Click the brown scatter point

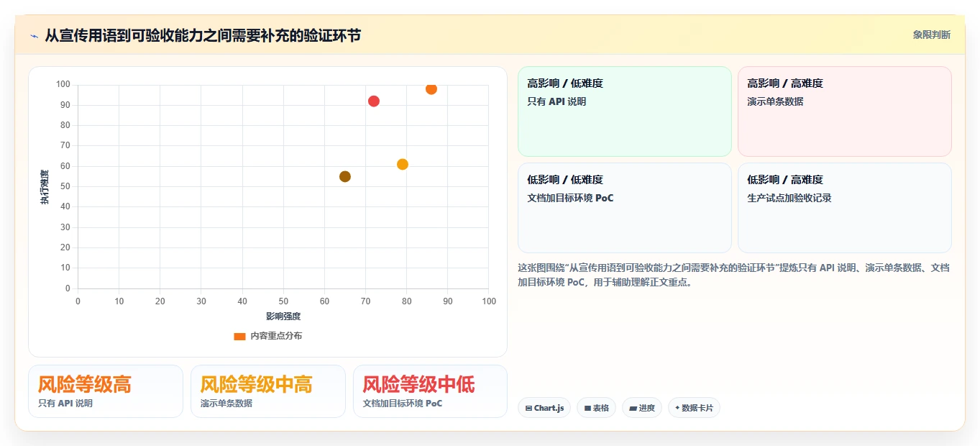pos(345,176)
